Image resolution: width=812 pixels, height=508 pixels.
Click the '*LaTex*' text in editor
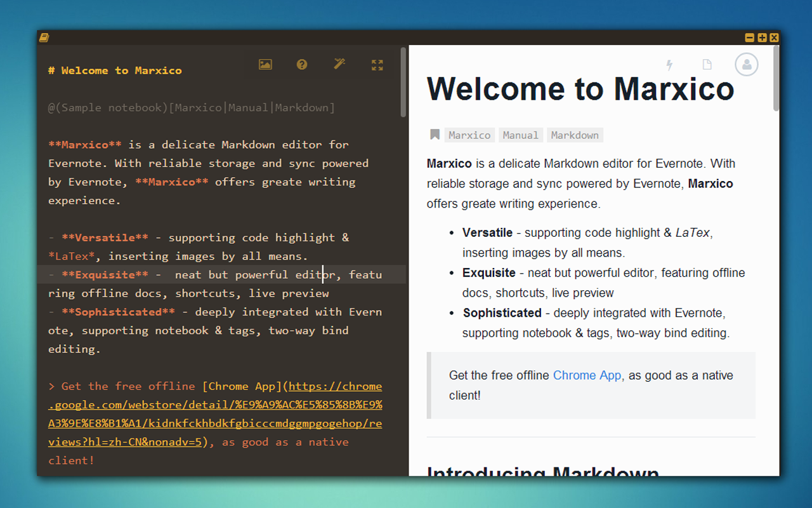click(x=72, y=256)
